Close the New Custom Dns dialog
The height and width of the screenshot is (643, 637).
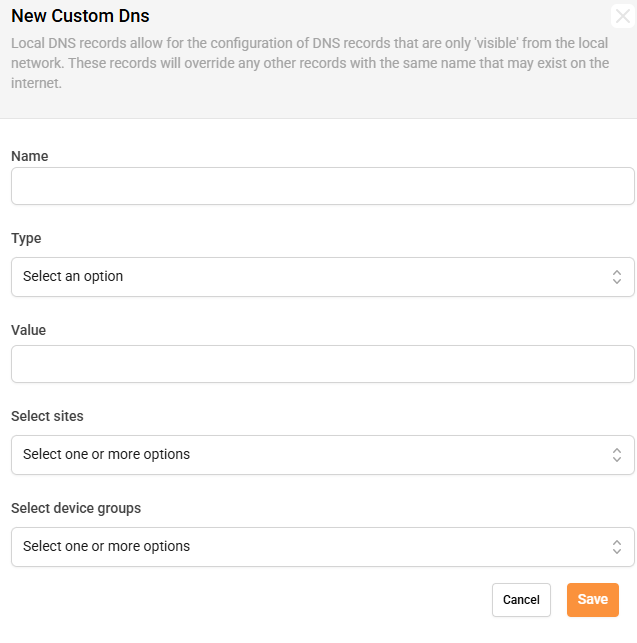623,17
